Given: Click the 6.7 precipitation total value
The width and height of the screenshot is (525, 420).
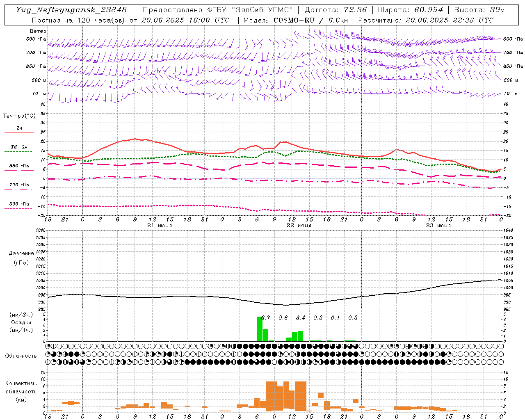Looking at the screenshot, I should point(266,318).
